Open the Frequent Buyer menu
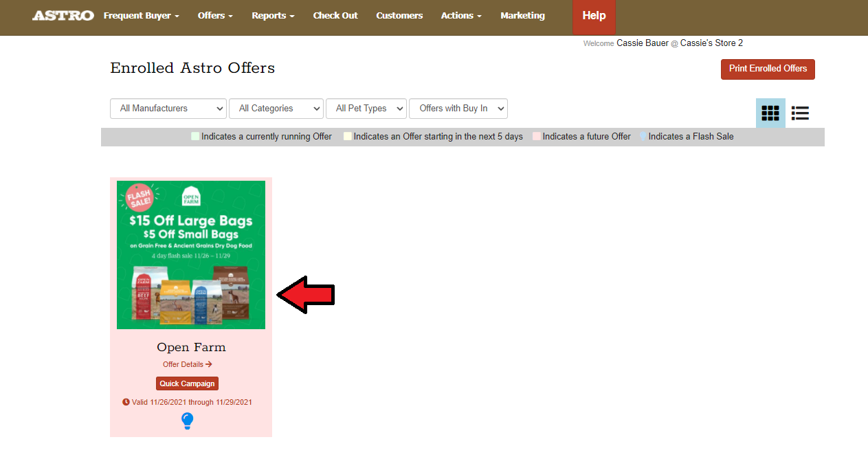 [141, 16]
